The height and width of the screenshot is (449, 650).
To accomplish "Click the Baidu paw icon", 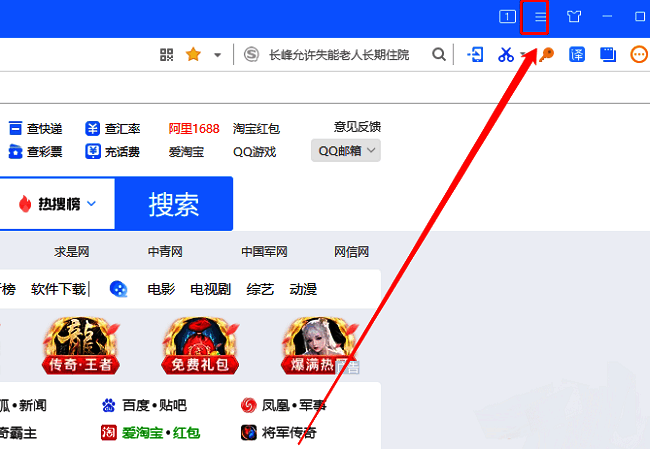I will click(x=109, y=405).
